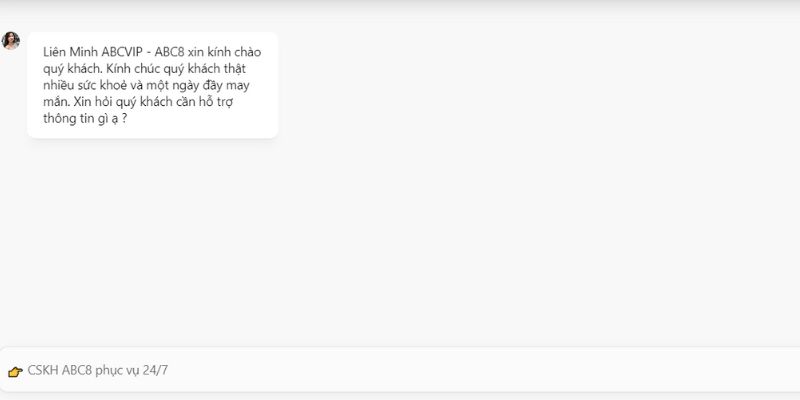800x400 pixels.
Task: Click the question mark ending the greeting
Action: pyautogui.click(x=124, y=119)
